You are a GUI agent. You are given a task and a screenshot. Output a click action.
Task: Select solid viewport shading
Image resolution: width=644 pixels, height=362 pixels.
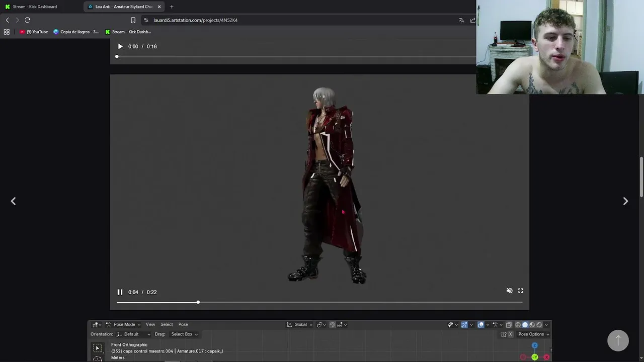(525, 325)
